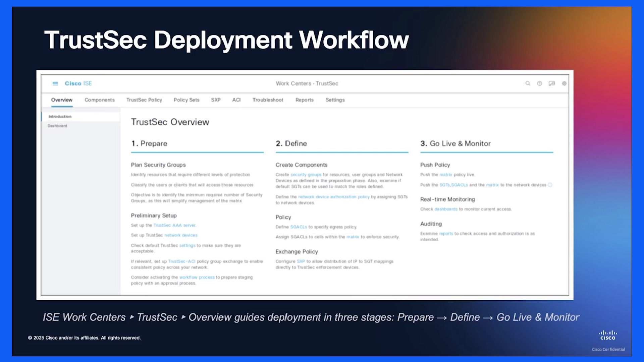Open the SXP link under Exchange Policy
The image size is (644, 362).
coord(301,261)
